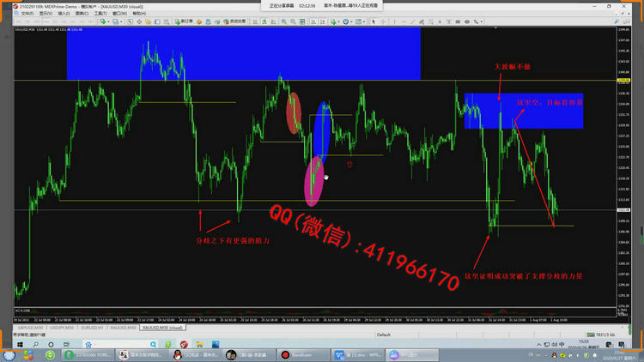This screenshot has height=362, width=644.
Task: Click the green 360 browser taskbar icon
Action: (49, 354)
